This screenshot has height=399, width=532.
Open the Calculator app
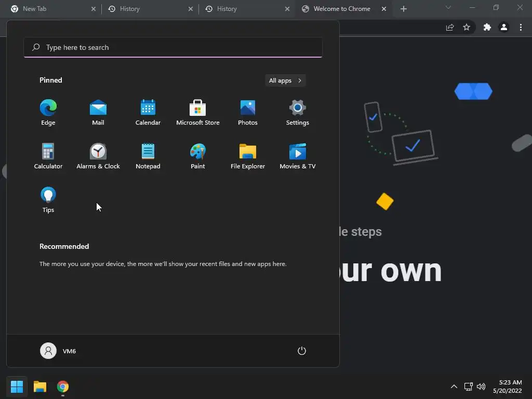[x=48, y=156]
